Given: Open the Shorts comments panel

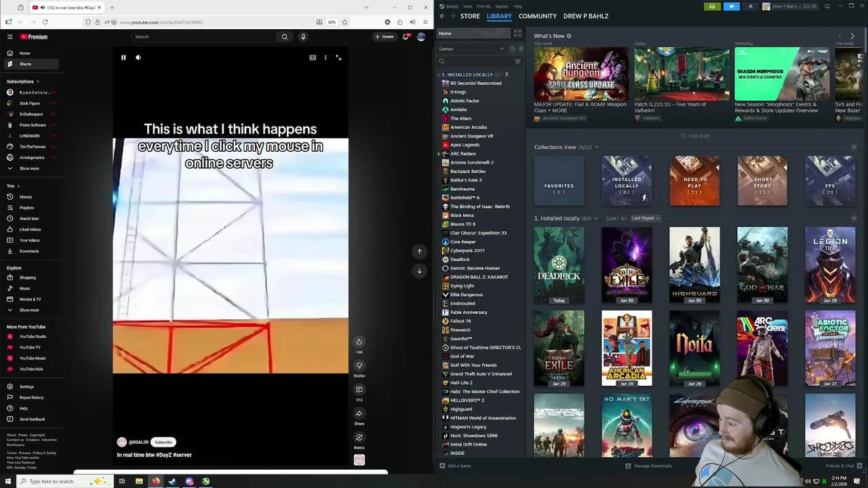Looking at the screenshot, I should [x=359, y=389].
